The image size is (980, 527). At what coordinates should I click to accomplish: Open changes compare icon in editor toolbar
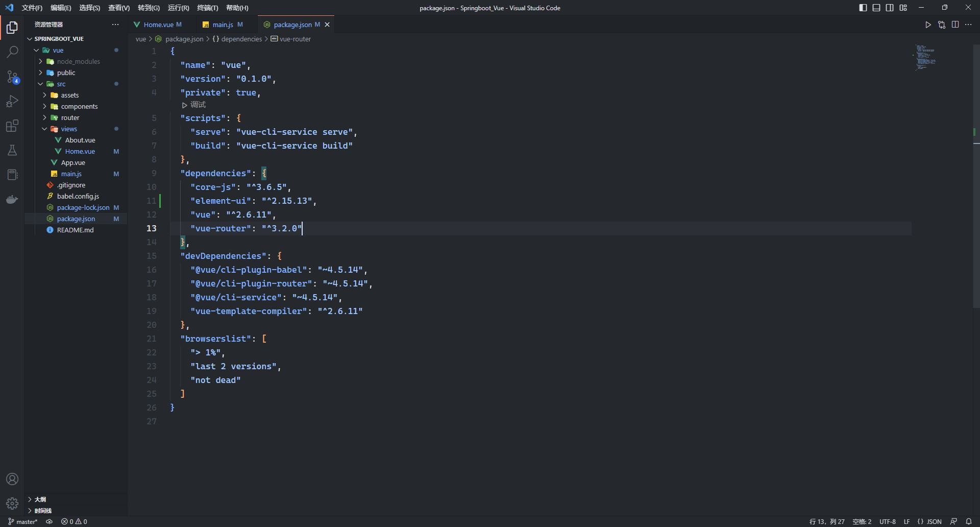tap(942, 25)
